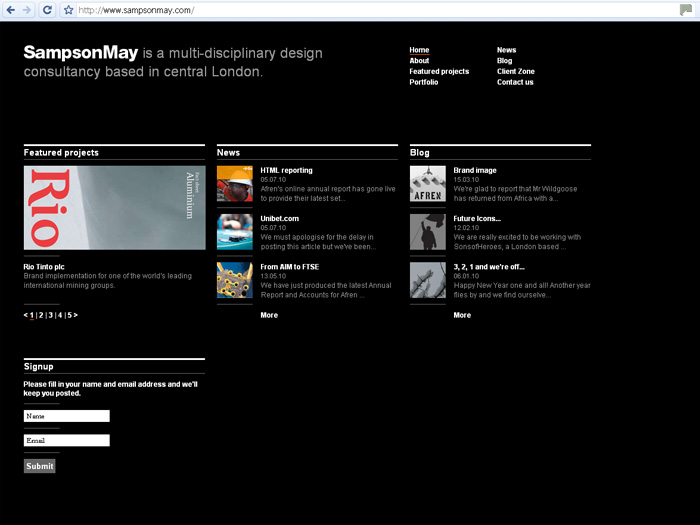700x525 pixels.
Task: Click the browser back arrow
Action: pos(9,9)
